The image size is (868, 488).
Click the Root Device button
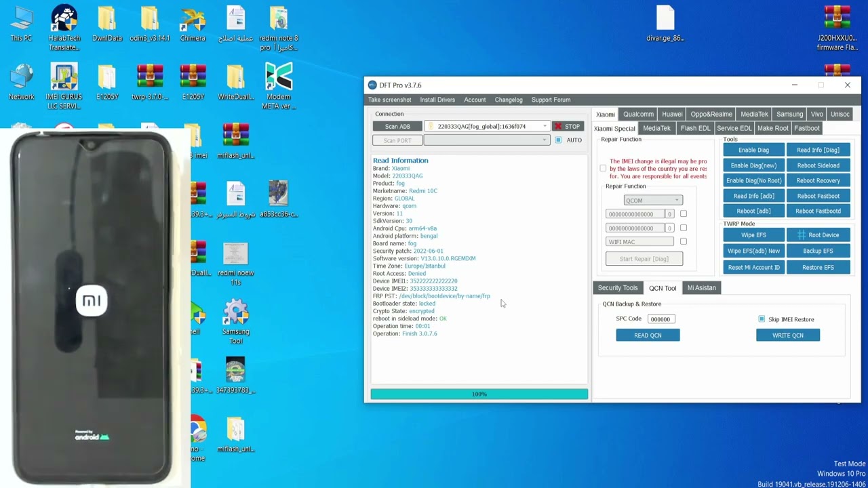click(x=818, y=235)
